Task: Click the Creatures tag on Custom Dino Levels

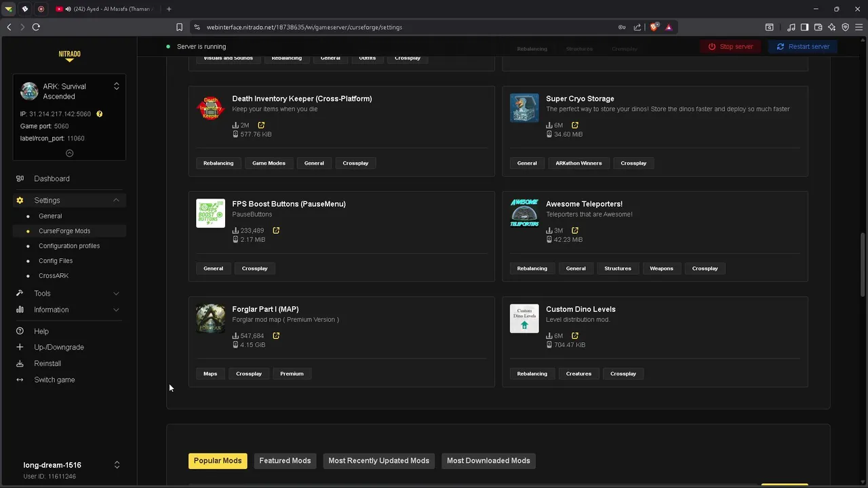Action: (x=578, y=373)
